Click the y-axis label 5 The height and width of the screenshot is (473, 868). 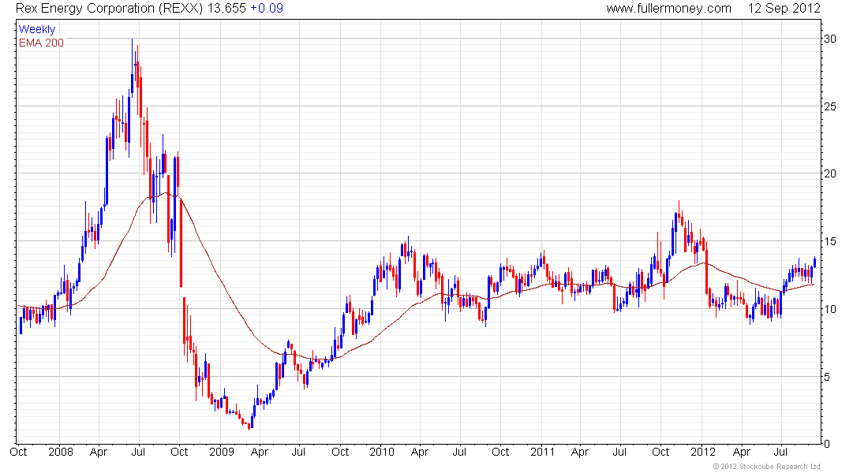[827, 377]
